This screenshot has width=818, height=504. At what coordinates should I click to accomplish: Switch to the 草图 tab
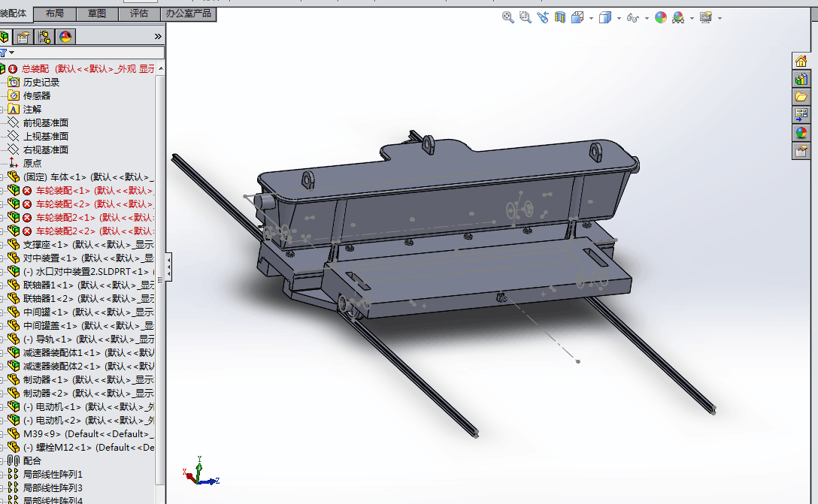97,14
